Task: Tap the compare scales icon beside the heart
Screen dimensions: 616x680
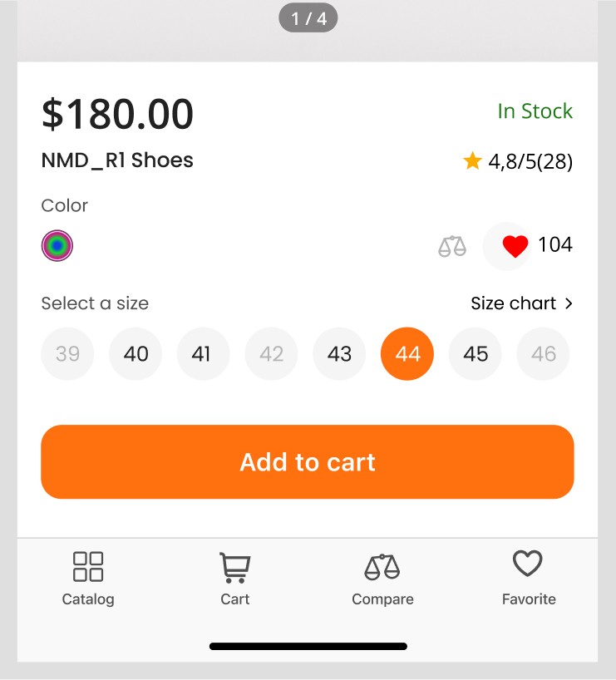Action: coord(452,246)
